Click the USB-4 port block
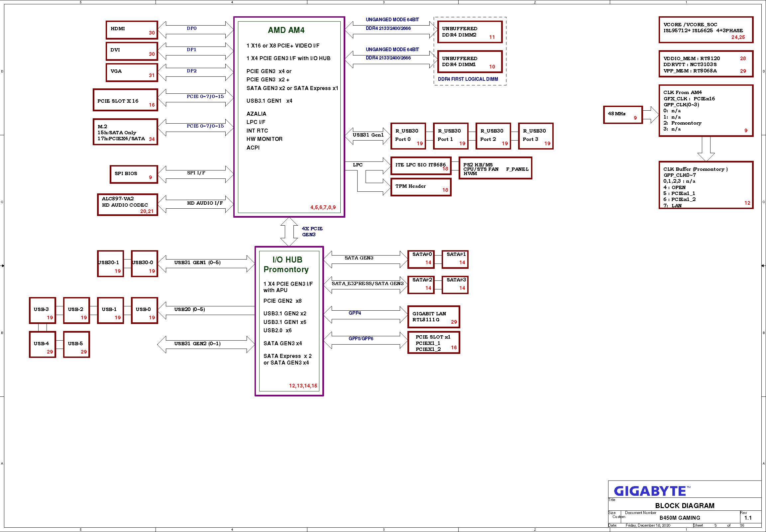This screenshot has width=766, height=532. point(42,344)
